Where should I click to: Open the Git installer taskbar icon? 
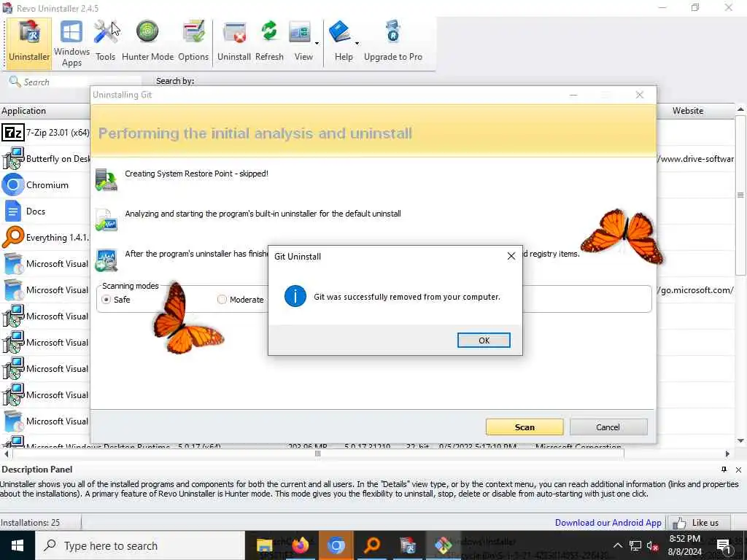point(443,545)
